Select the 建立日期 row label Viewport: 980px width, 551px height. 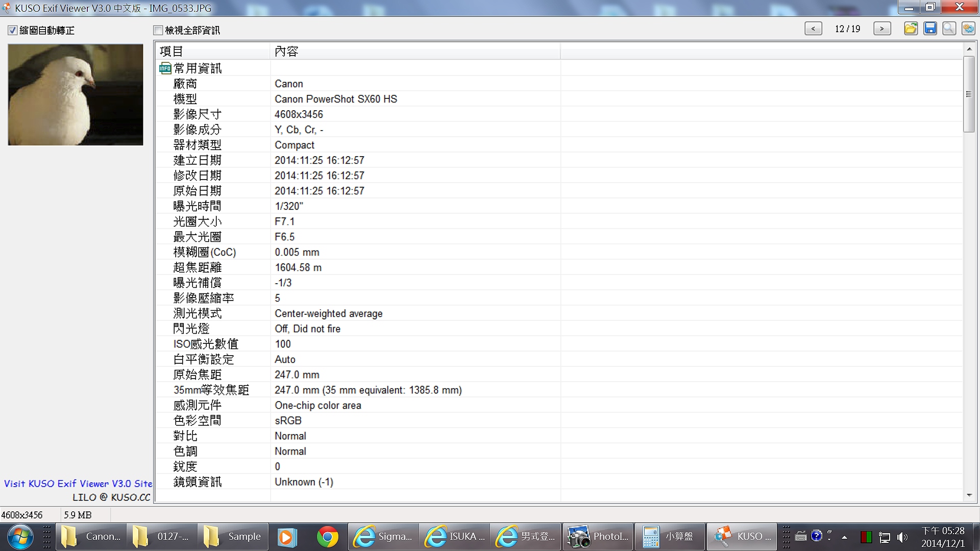click(197, 160)
